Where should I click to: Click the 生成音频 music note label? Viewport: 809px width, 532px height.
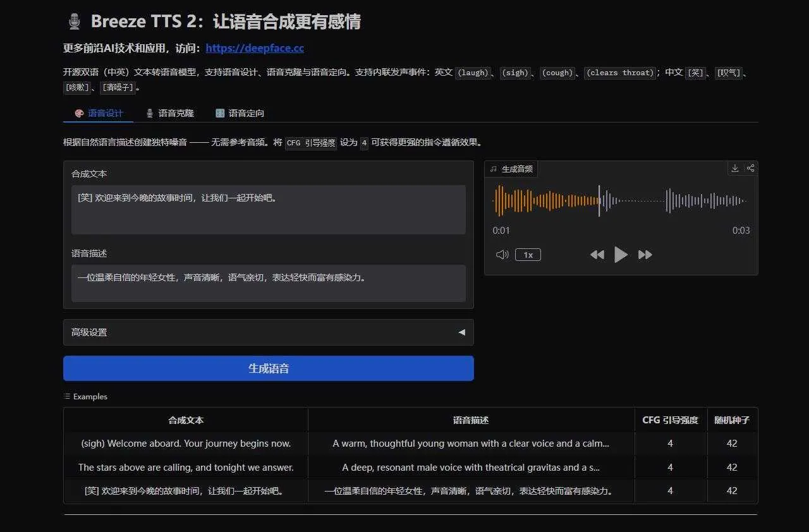coord(512,169)
